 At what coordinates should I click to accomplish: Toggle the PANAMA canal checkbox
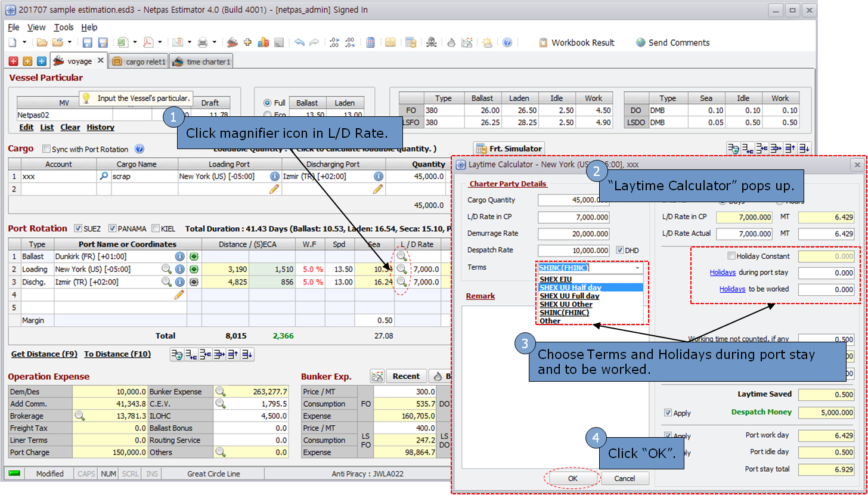[112, 228]
